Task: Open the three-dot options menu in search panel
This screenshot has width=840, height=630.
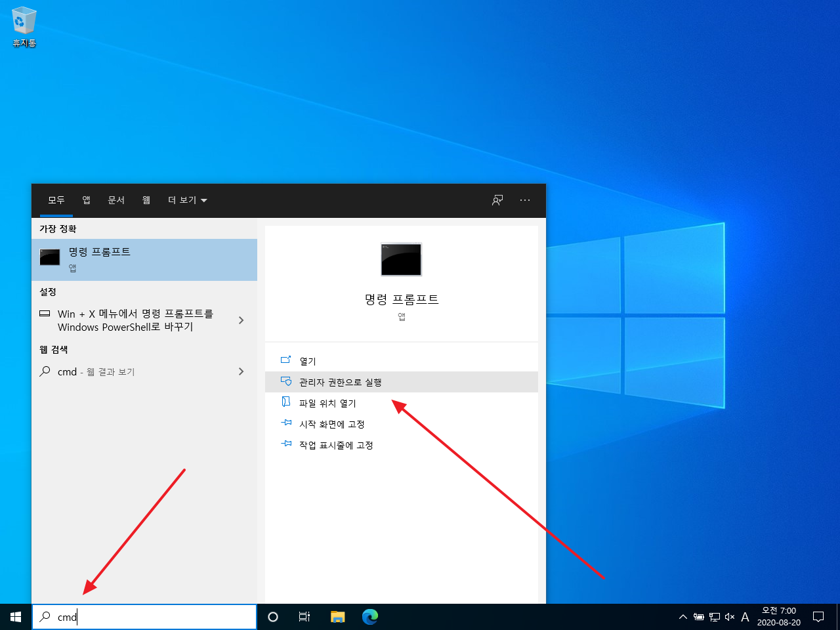Action: click(x=525, y=200)
